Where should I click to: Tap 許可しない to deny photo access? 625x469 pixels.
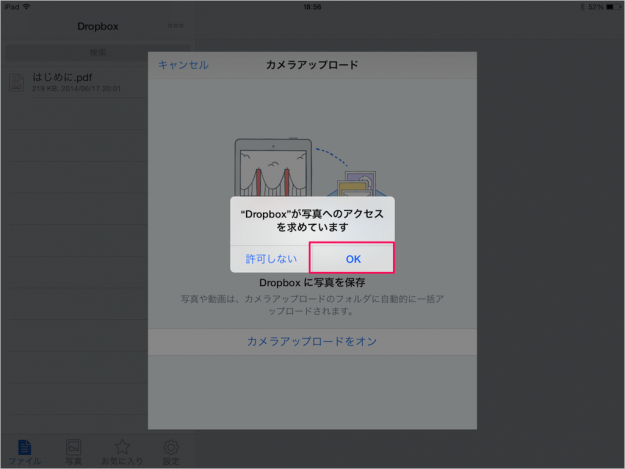271,259
